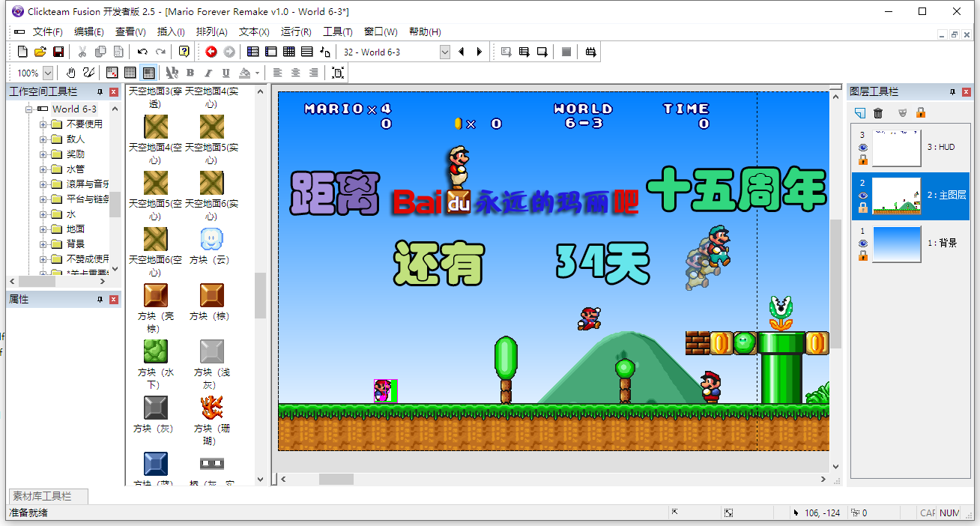Click the Build and run icon

click(591, 52)
